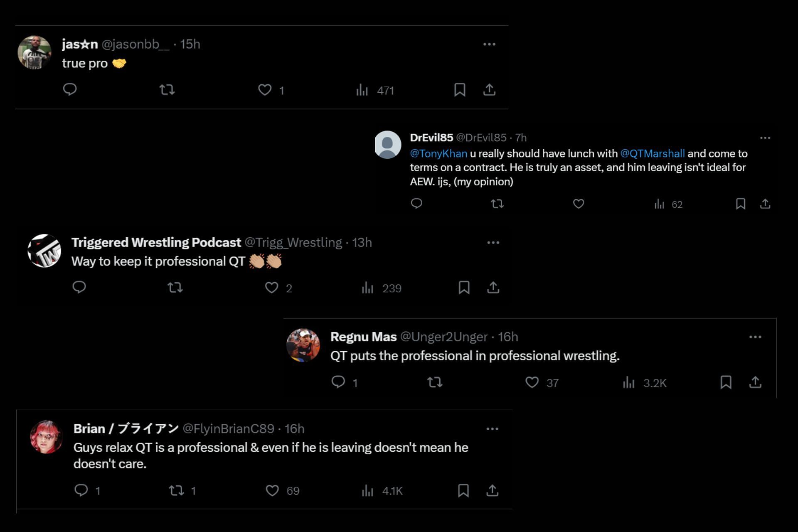798x532 pixels.
Task: Open more options on Triggered Wrestling tweet
Action: coord(493,242)
